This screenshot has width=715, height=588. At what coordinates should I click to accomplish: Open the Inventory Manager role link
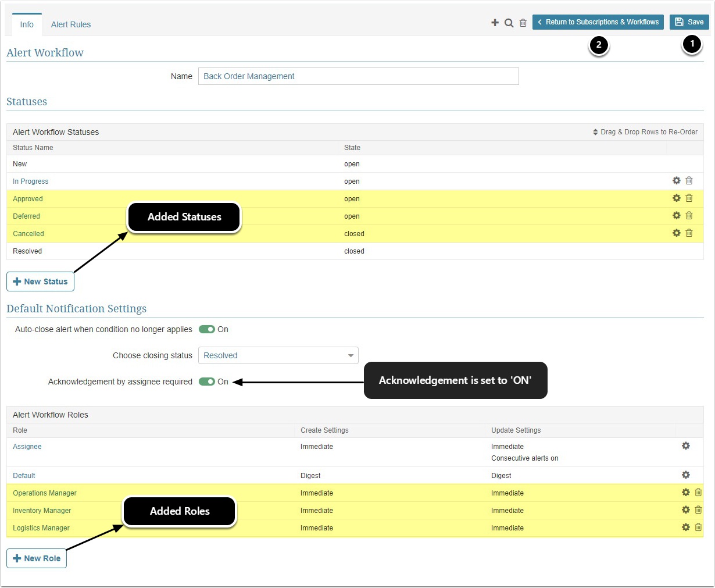[x=42, y=511]
